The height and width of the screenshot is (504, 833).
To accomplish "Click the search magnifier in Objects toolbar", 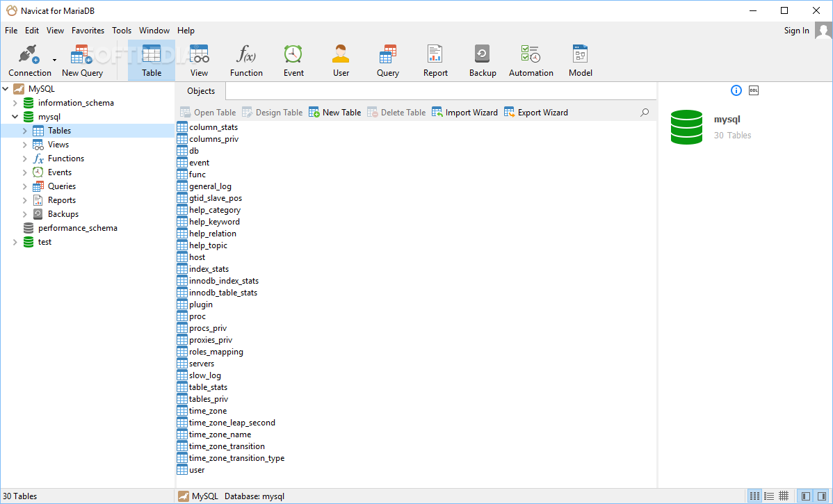I will pyautogui.click(x=645, y=112).
